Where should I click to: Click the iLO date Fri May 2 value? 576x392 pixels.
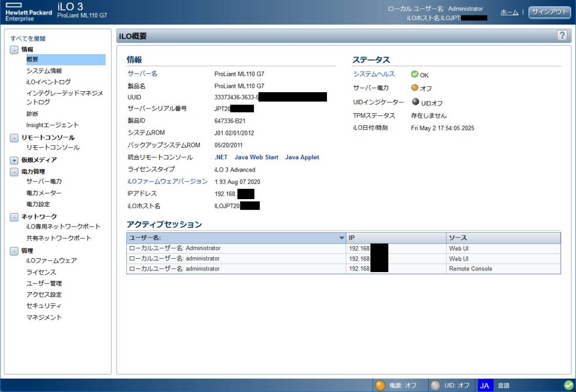click(x=443, y=128)
